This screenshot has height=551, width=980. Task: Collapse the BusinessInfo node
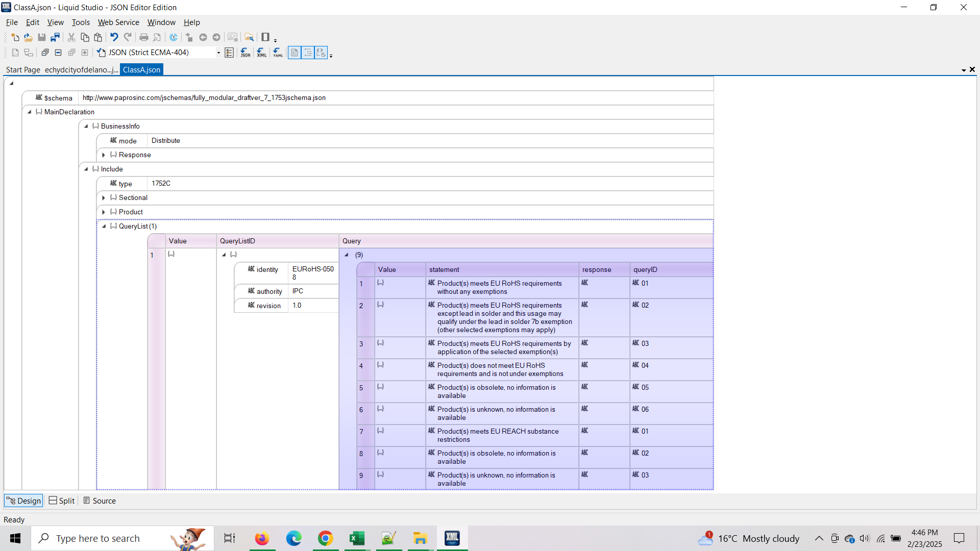(x=86, y=126)
